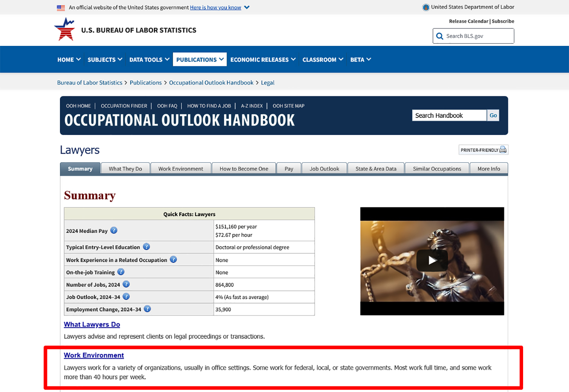
Task: Switch to the Job Outlook tab
Action: tap(324, 168)
